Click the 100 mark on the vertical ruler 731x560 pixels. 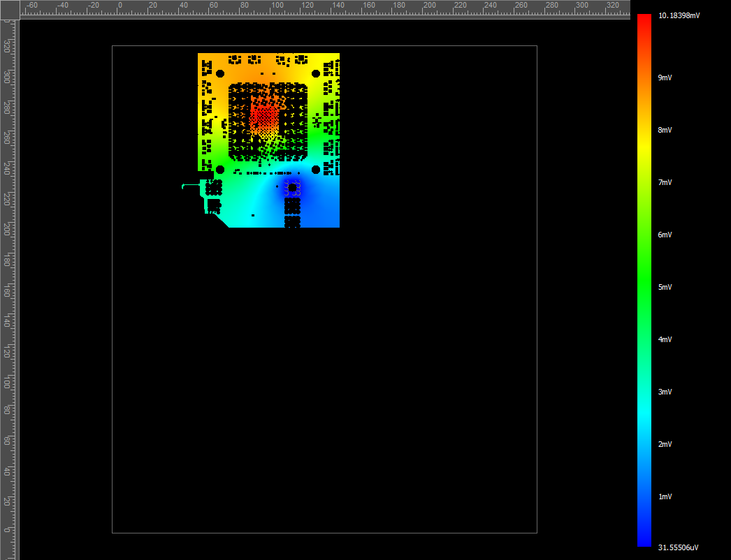point(6,382)
